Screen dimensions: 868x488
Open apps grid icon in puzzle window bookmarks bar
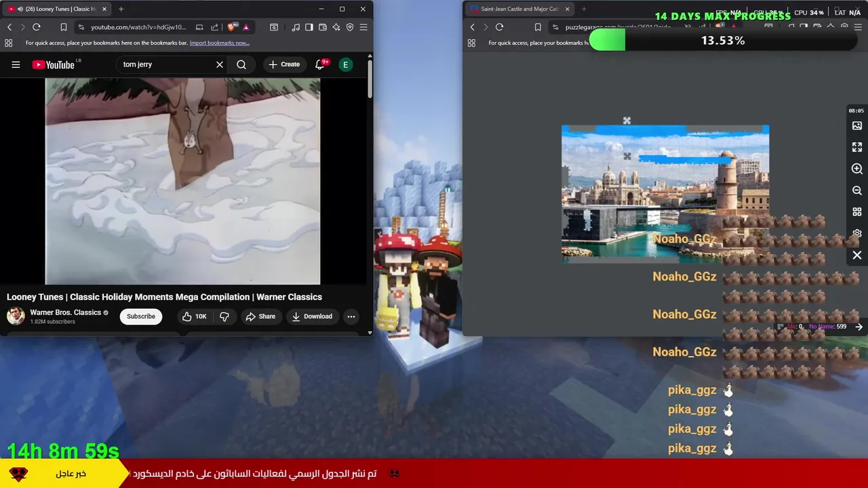(471, 43)
